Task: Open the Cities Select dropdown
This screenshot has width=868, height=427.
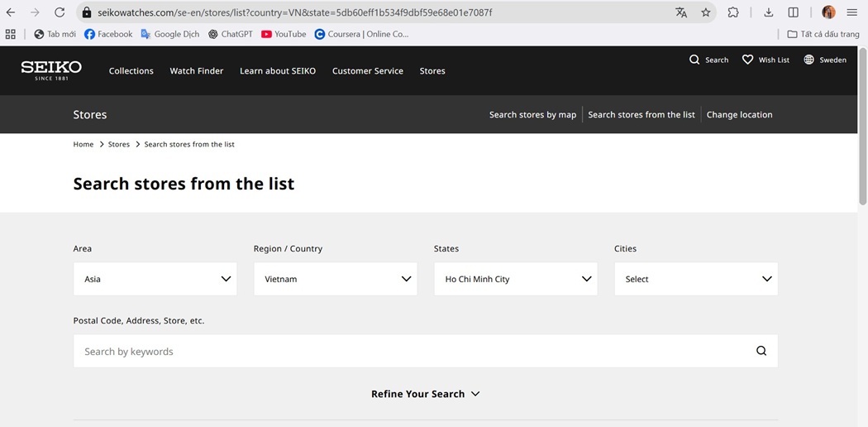Action: (696, 279)
